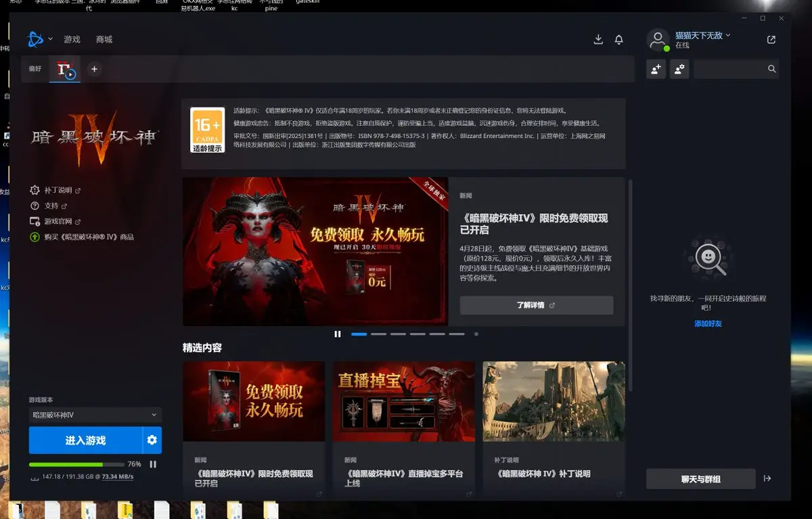Image resolution: width=812 pixels, height=519 pixels.
Task: Click the 添加好友 link
Action: tap(708, 324)
